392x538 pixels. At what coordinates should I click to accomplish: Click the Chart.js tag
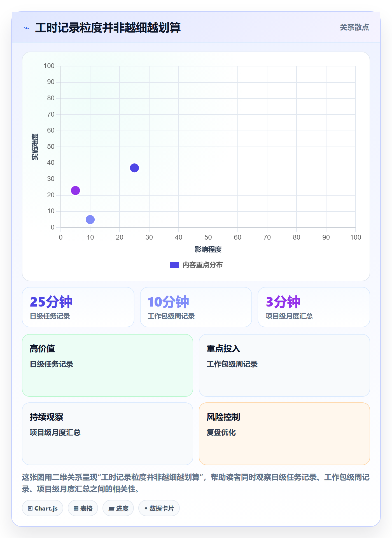point(43,508)
